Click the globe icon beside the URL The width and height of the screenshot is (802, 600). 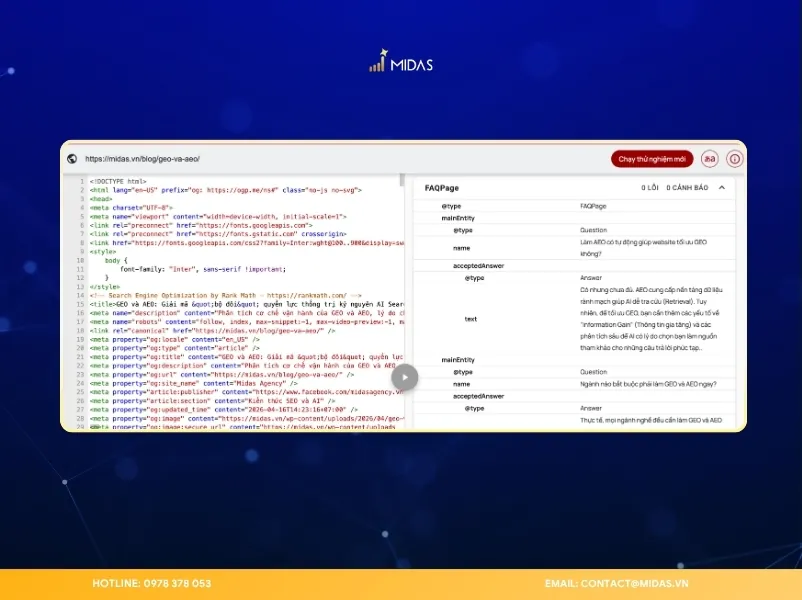(x=72, y=158)
